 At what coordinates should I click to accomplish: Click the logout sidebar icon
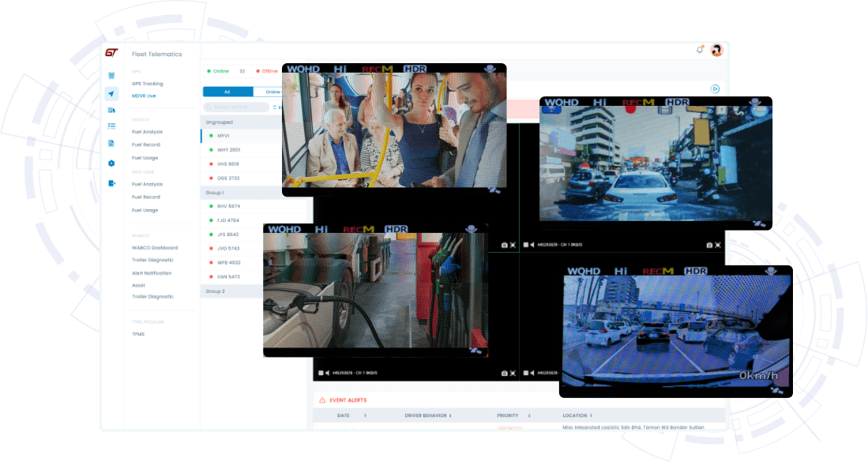coord(111,183)
